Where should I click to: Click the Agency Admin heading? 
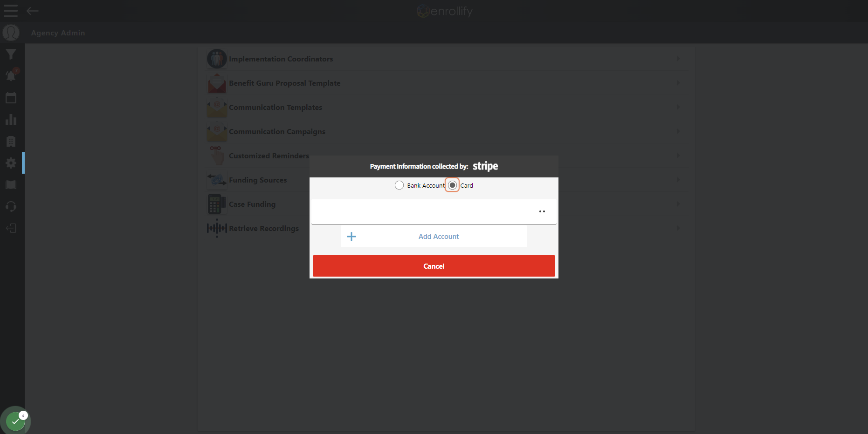[58, 33]
